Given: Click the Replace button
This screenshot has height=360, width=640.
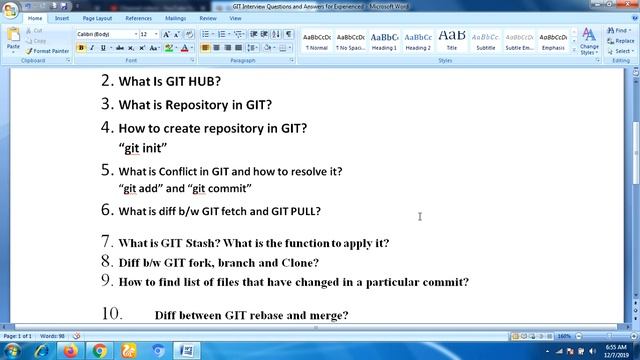Looking at the screenshot, I should click(621, 41).
